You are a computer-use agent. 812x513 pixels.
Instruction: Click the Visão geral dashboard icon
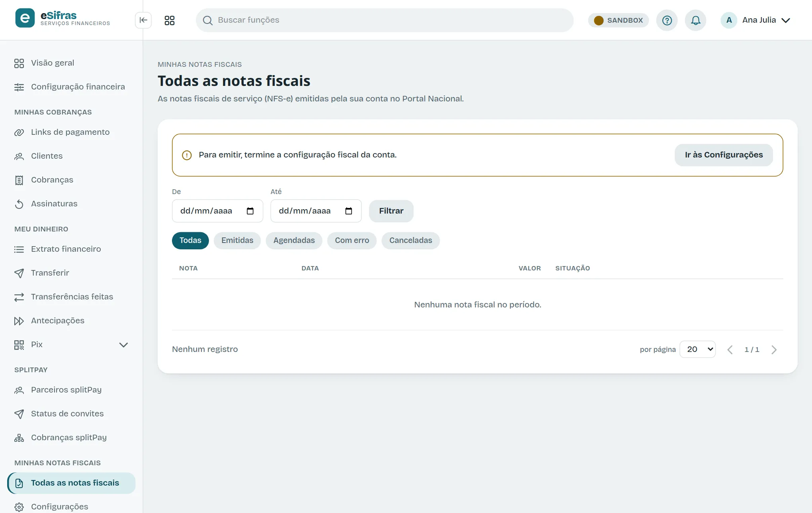click(19, 63)
